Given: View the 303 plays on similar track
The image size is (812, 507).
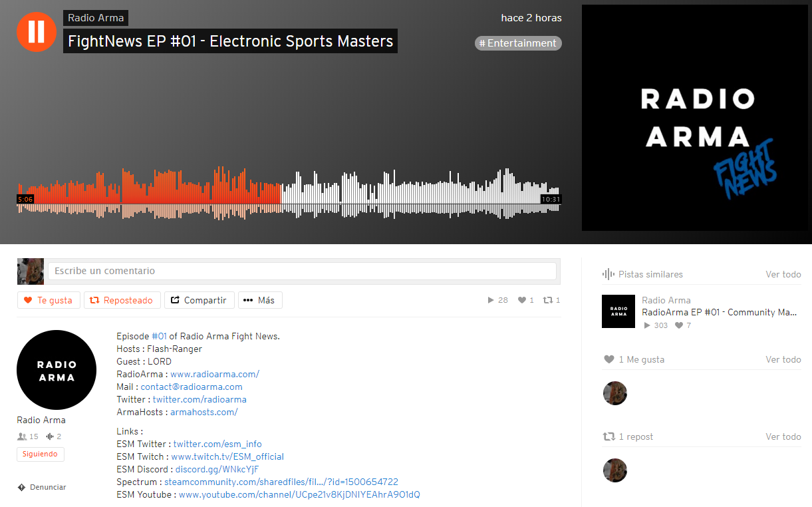Looking at the screenshot, I should pos(656,325).
